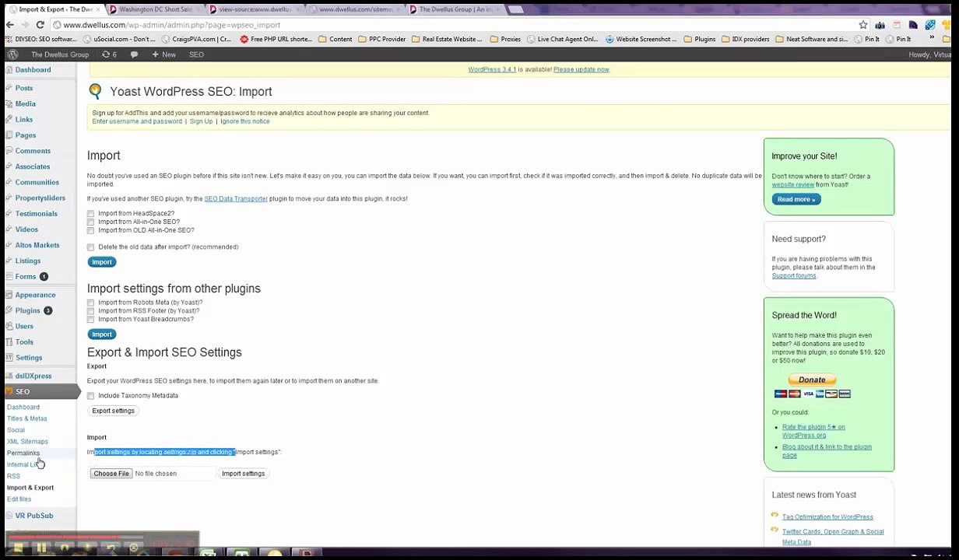The image size is (959, 560).
Task: Click the browser back arrow
Action: tap(9, 25)
